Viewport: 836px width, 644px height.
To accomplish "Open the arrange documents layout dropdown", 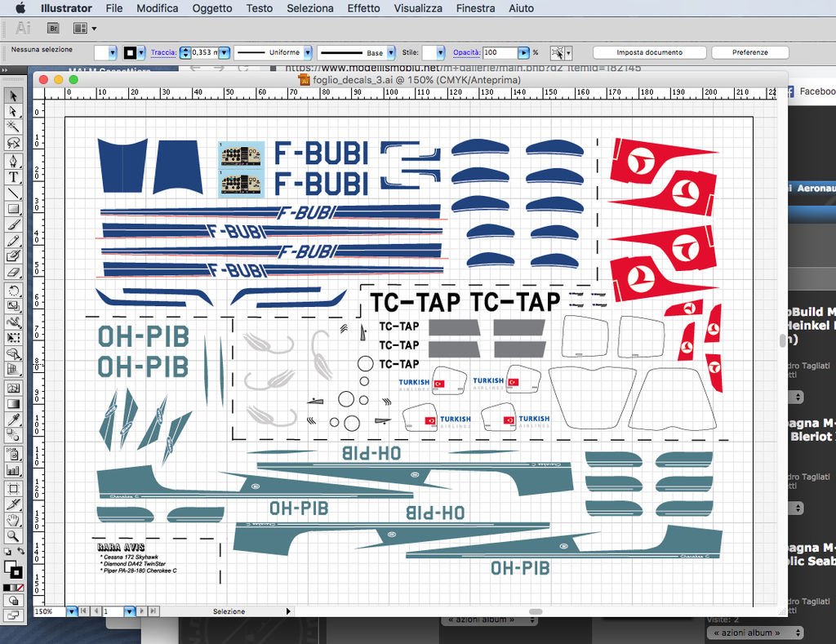I will 85,29.
